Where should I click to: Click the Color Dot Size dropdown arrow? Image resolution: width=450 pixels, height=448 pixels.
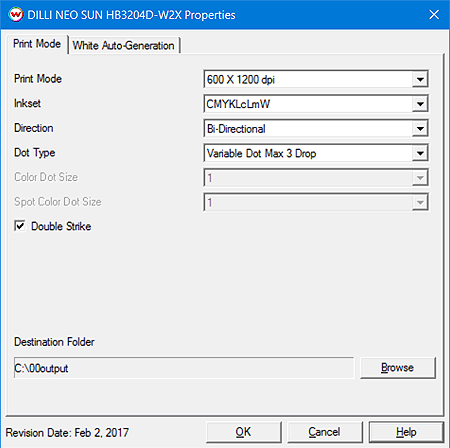pos(420,178)
